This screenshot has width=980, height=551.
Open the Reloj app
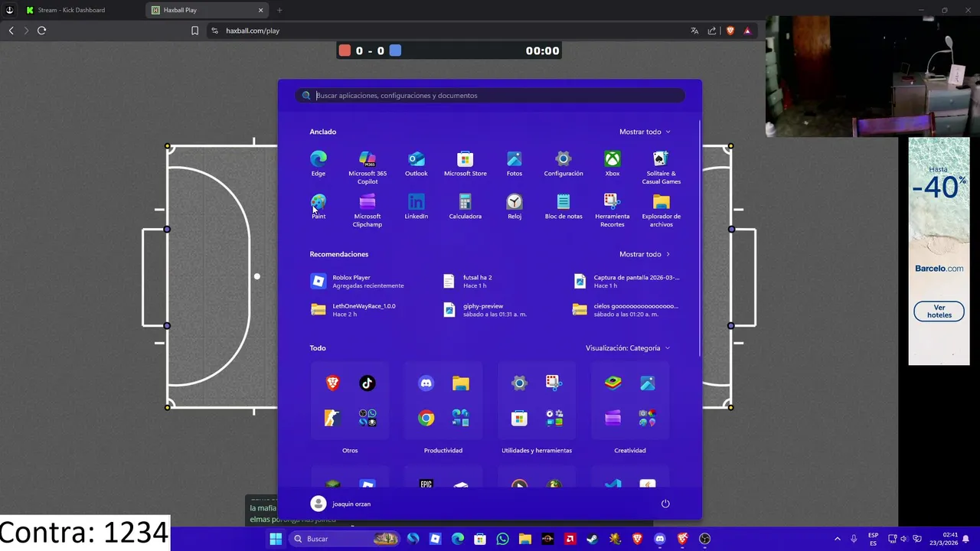(x=514, y=206)
